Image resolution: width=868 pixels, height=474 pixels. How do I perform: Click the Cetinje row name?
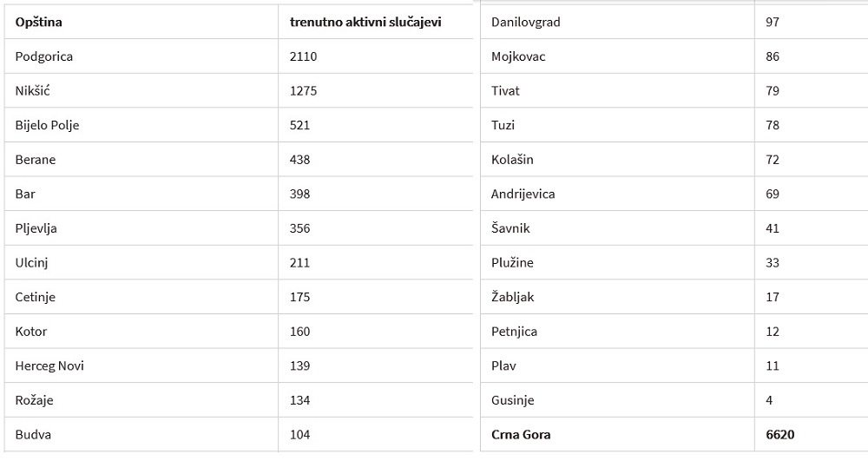36,297
